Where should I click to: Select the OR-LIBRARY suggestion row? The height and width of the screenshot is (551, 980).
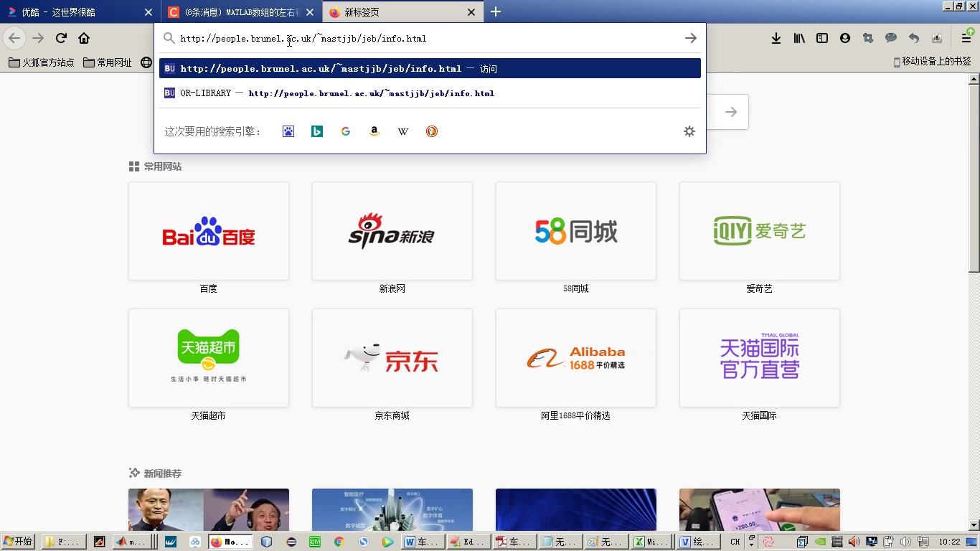point(430,93)
